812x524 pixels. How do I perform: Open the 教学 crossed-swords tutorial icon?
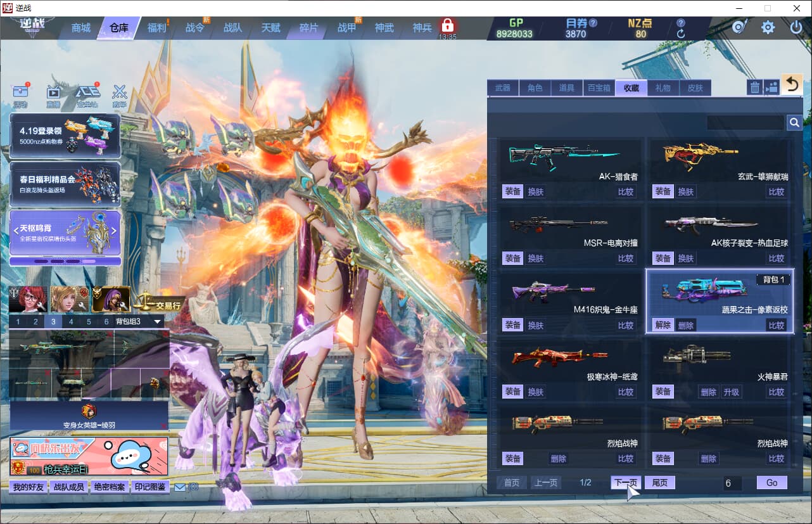coord(120,96)
